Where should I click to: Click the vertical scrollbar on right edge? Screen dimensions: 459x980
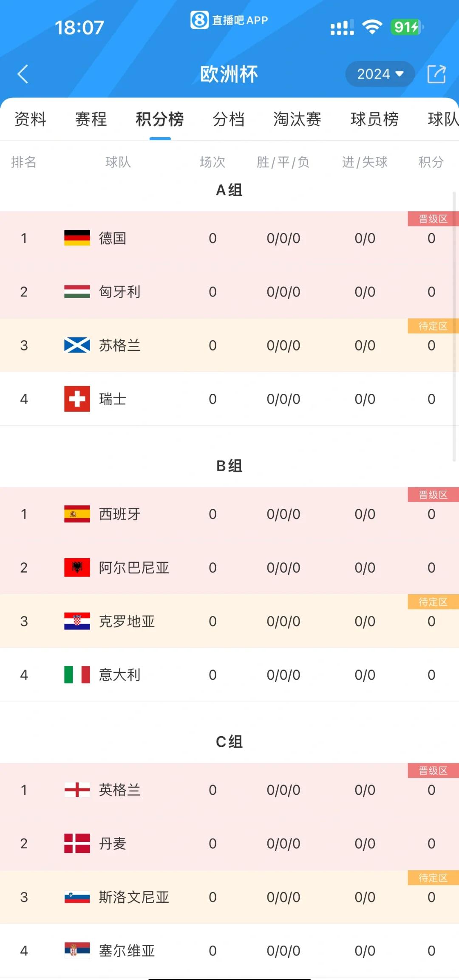454,327
